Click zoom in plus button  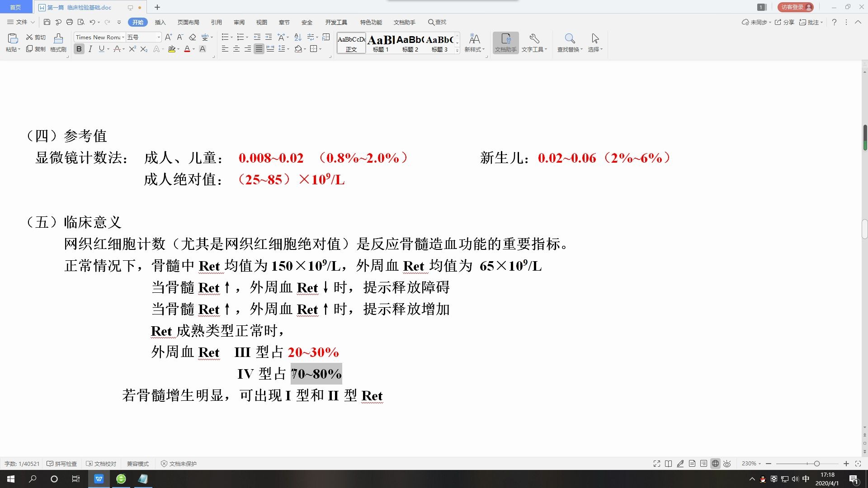[x=846, y=464]
